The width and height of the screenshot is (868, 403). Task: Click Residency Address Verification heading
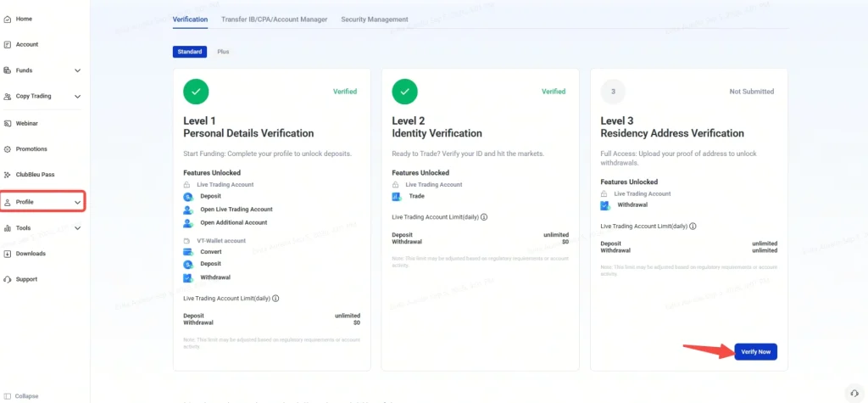672,133
